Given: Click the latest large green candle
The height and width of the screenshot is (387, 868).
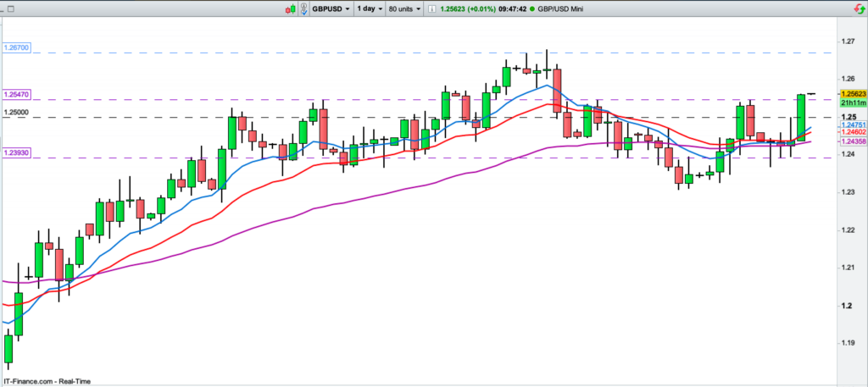Looking at the screenshot, I should pos(800,117).
